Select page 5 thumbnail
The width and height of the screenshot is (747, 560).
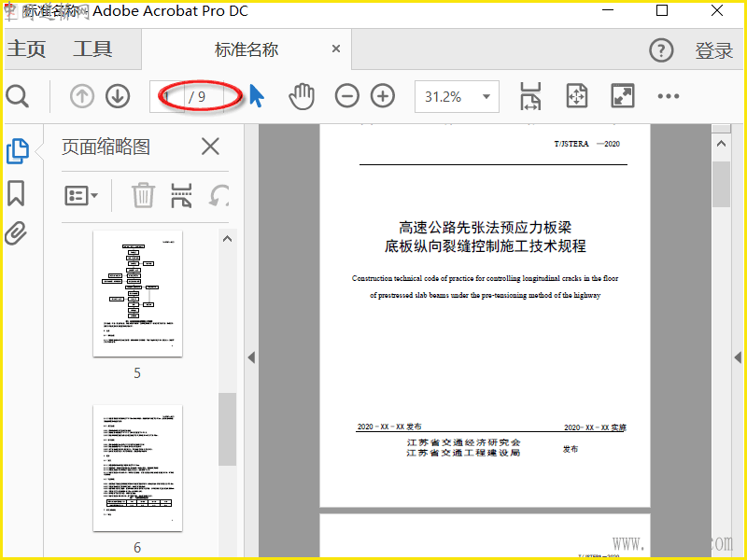coord(137,293)
